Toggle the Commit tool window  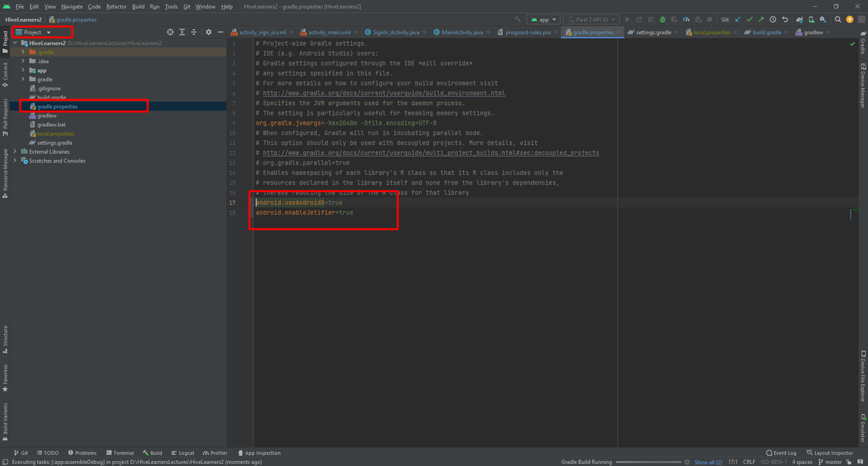(x=5, y=73)
